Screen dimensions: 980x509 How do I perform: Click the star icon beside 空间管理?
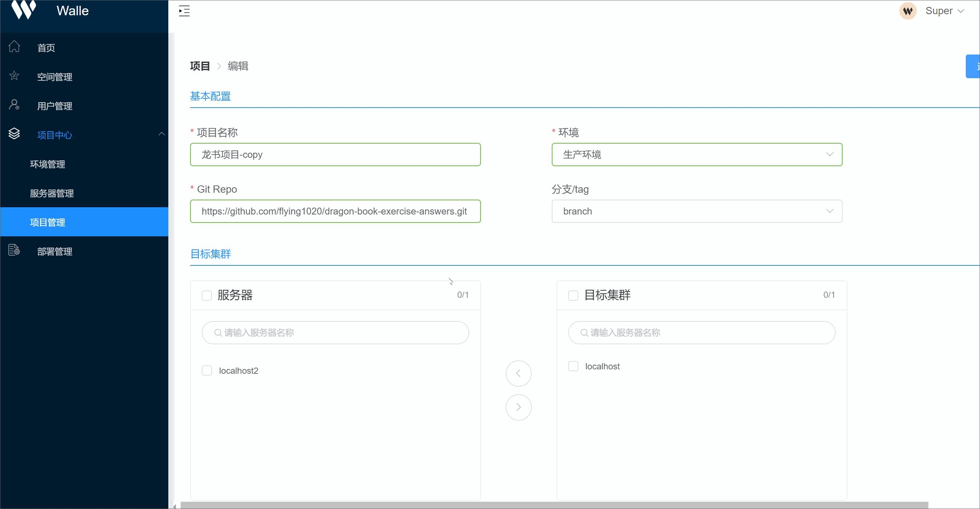coord(15,76)
